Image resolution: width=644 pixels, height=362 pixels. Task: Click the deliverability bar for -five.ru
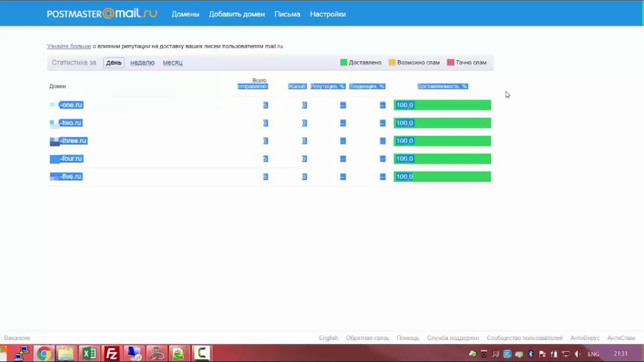[442, 177]
